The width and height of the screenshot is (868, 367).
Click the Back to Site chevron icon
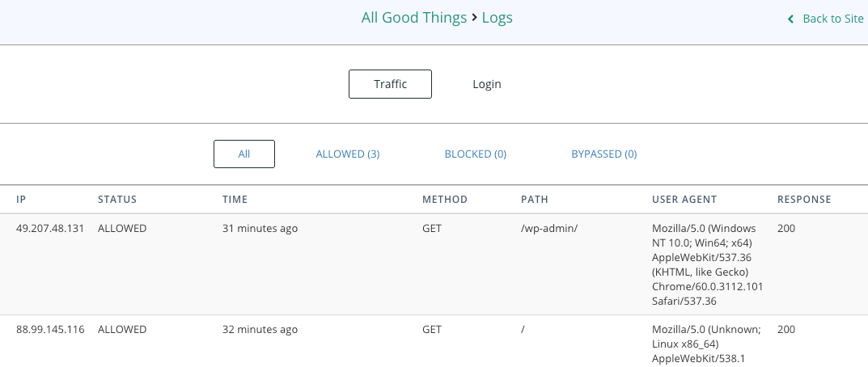tap(790, 19)
